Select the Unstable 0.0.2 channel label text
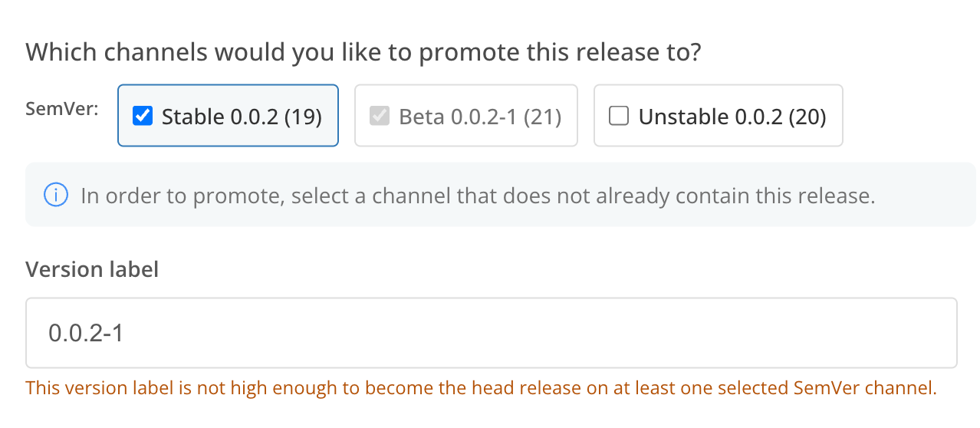The width and height of the screenshot is (980, 428). coord(710,117)
